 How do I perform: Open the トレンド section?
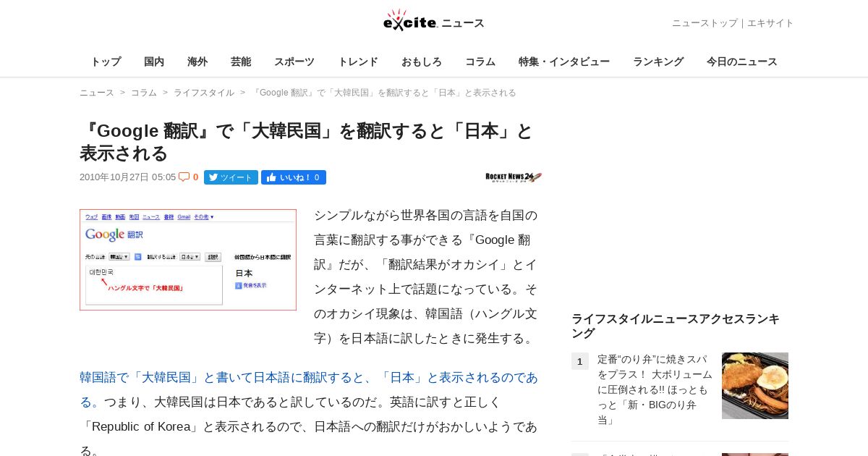coord(358,62)
